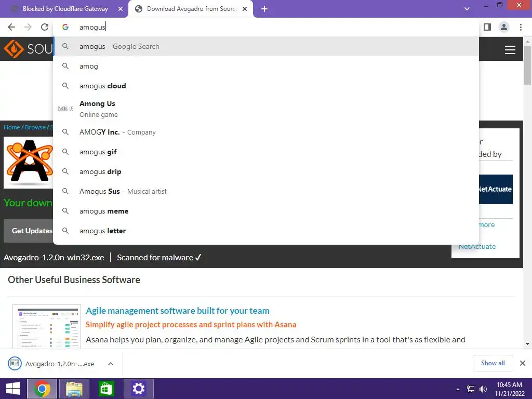
Task: Choose the 'amogus gif' suggestion
Action: (267, 152)
